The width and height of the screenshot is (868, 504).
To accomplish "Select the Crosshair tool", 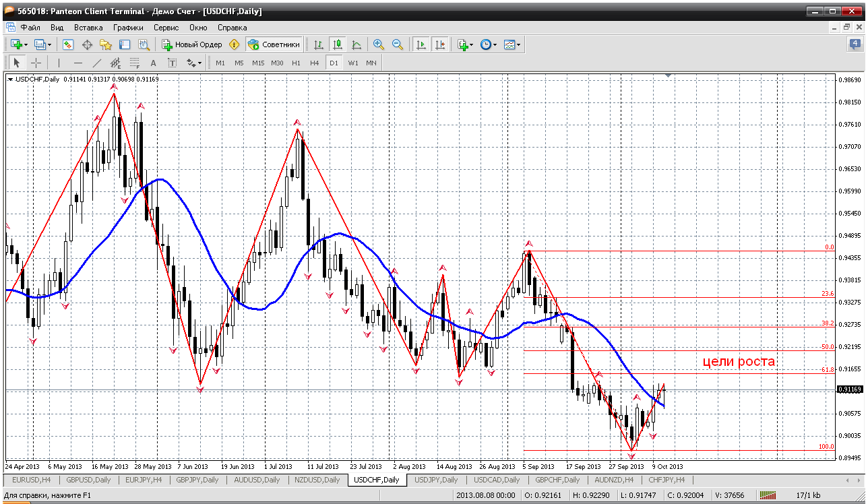I will click(x=36, y=63).
